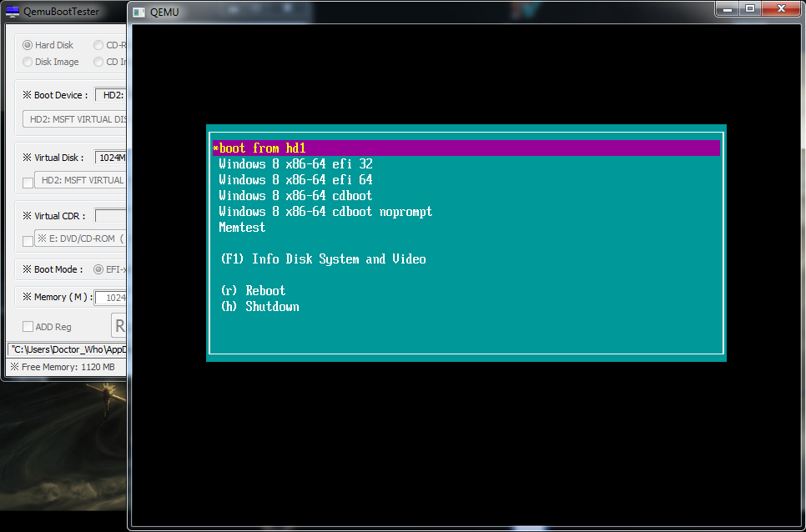Open the Virtual CDR dropdown
The width and height of the screenshot is (806, 532).
[x=111, y=216]
